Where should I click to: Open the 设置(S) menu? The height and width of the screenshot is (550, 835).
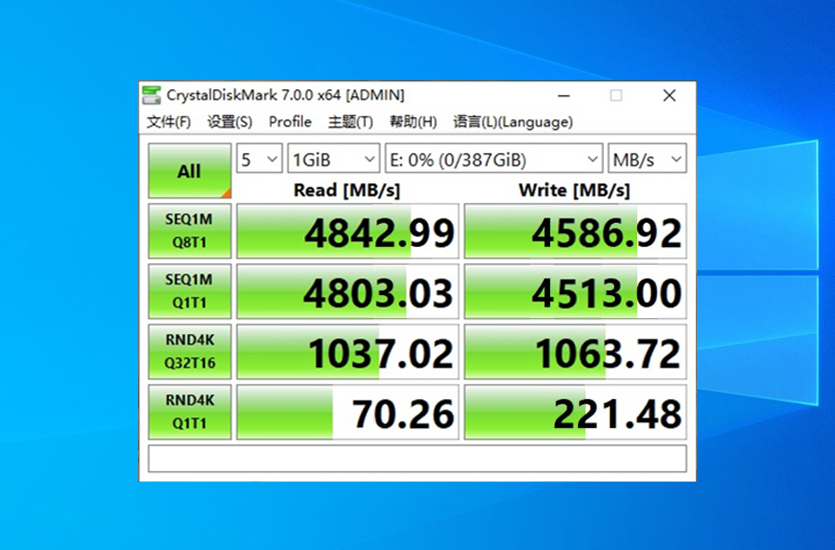coord(230,122)
